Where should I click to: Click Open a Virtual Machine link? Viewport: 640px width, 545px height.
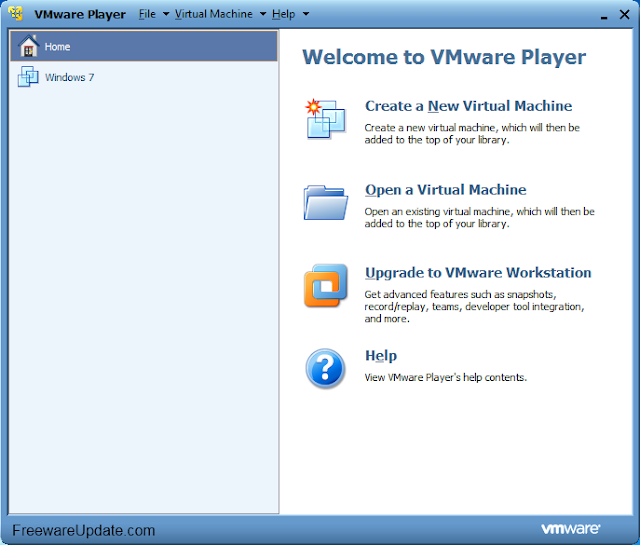445,190
